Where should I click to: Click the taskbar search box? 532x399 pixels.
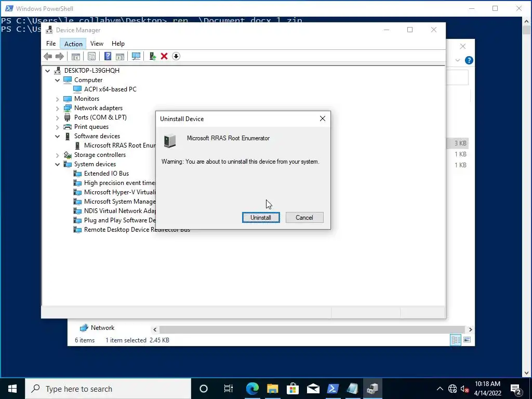108,389
